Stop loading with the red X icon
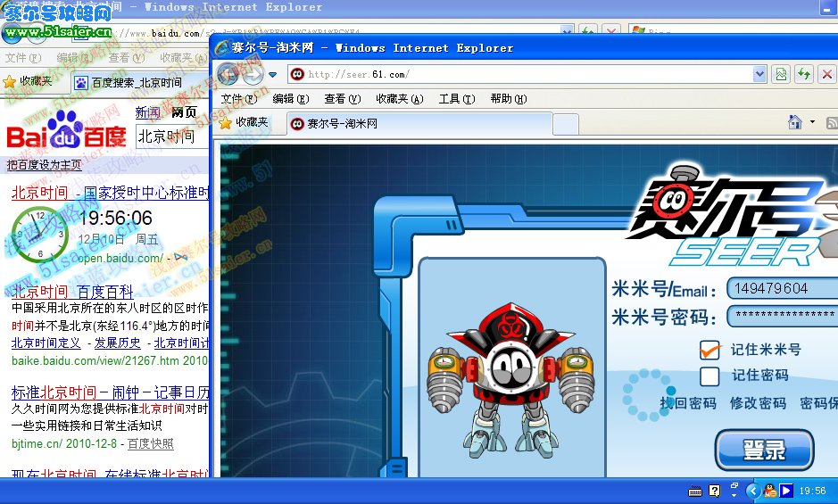Image resolution: width=838 pixels, height=504 pixels. click(x=826, y=74)
